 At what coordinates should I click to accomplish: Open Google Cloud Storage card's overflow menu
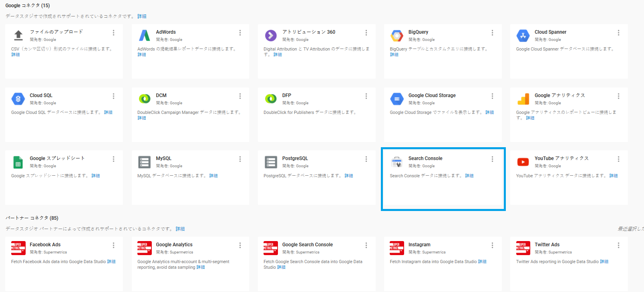pyautogui.click(x=492, y=96)
